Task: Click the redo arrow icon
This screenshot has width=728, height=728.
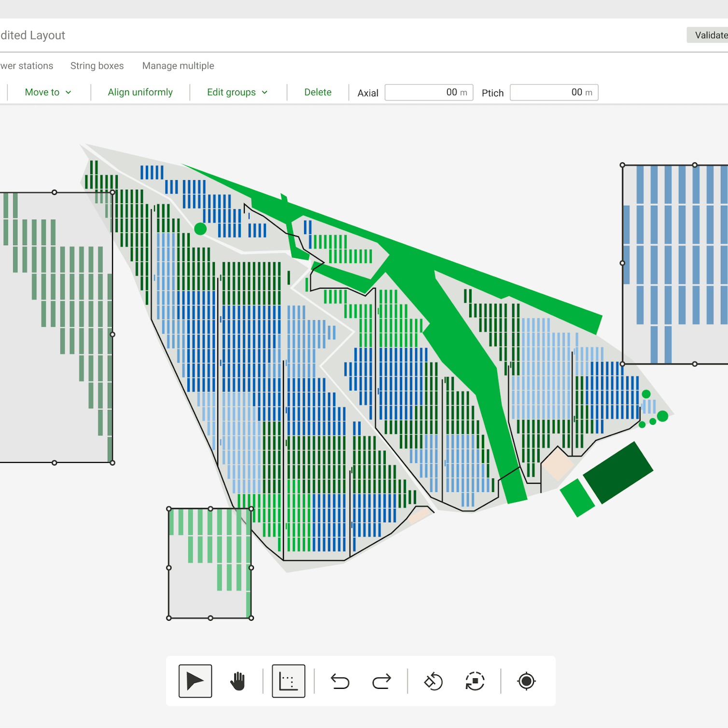Action: (x=381, y=681)
